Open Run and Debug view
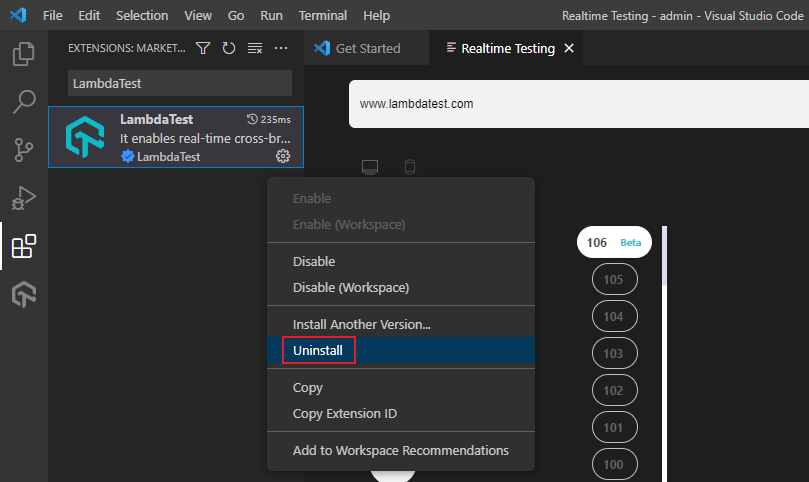This screenshot has width=809, height=482. point(24,198)
